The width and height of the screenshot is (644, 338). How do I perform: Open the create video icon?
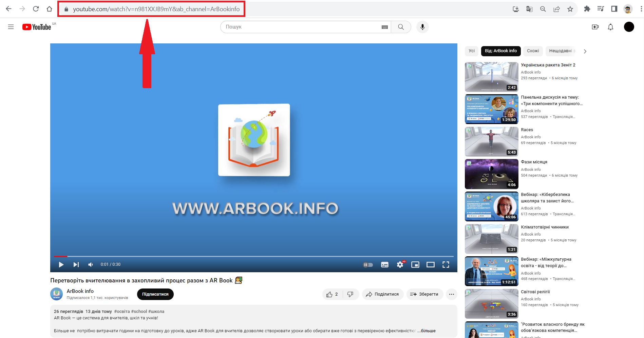(x=595, y=27)
